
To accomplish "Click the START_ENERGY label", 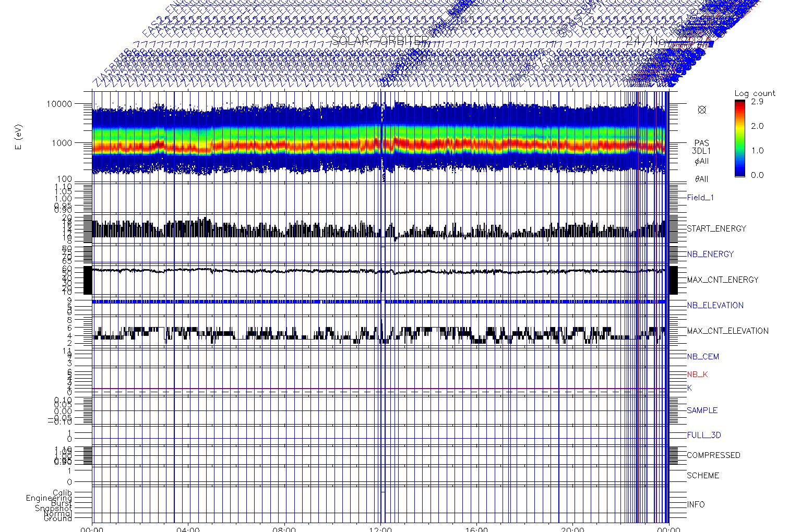I will [x=716, y=228].
